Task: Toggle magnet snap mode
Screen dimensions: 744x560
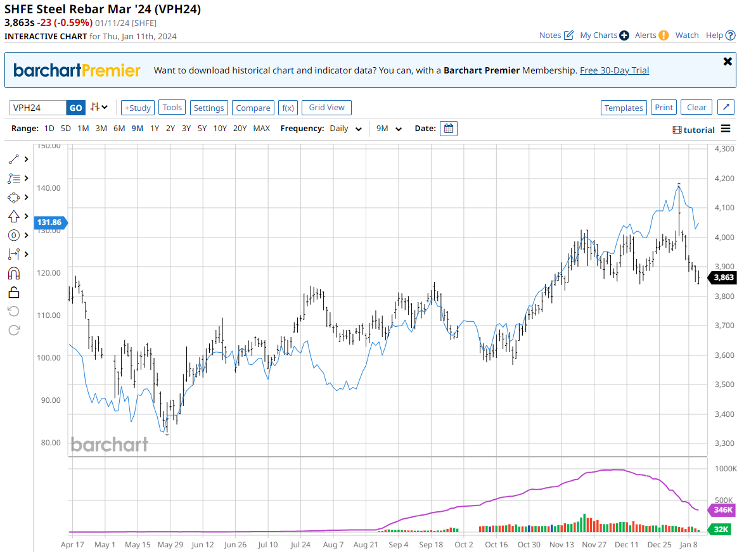Action: (14, 274)
